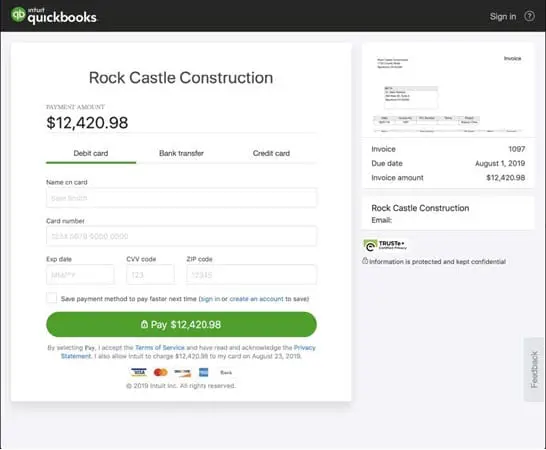This screenshot has height=450, width=546.
Task: Click the Bank payment icon
Action: coord(226,372)
